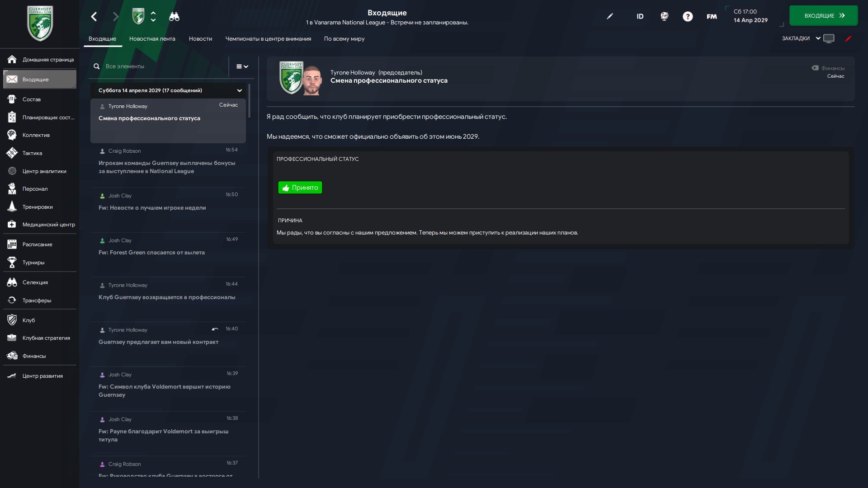This screenshot has height=488, width=868.
Task: Click the back navigation arrow
Action: point(94,17)
